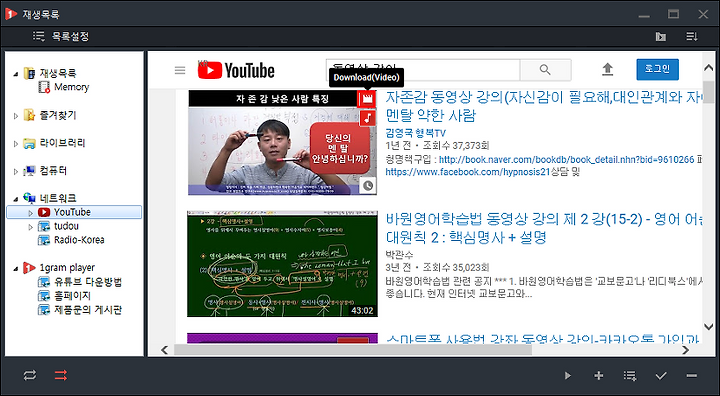Select tudou in the network list

58,226
